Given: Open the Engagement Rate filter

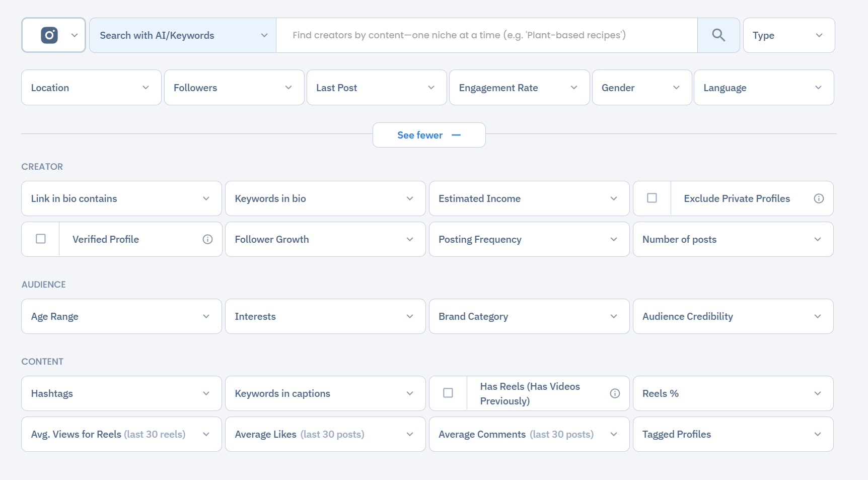Looking at the screenshot, I should 519,88.
